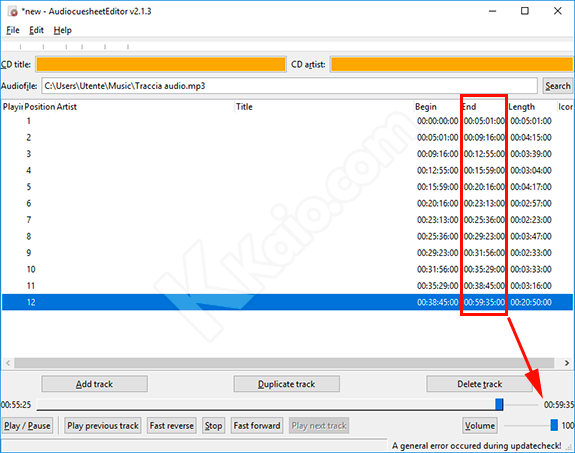Click the volume slider handle
The height and width of the screenshot is (453, 575).
554,425
